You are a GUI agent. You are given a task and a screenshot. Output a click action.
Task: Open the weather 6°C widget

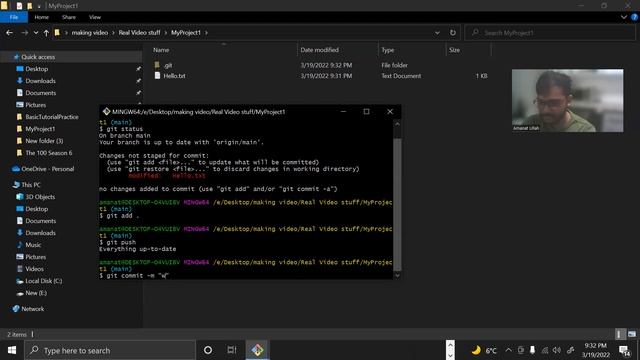click(x=484, y=350)
